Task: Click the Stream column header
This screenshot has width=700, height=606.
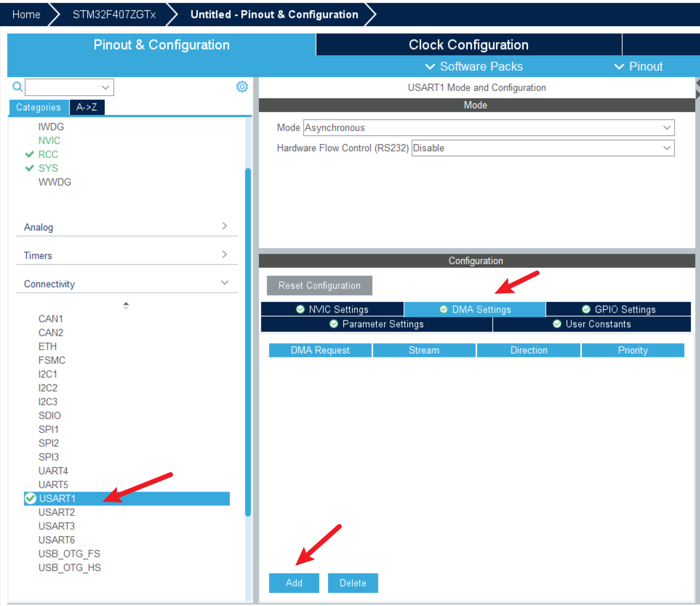Action: 424,350
